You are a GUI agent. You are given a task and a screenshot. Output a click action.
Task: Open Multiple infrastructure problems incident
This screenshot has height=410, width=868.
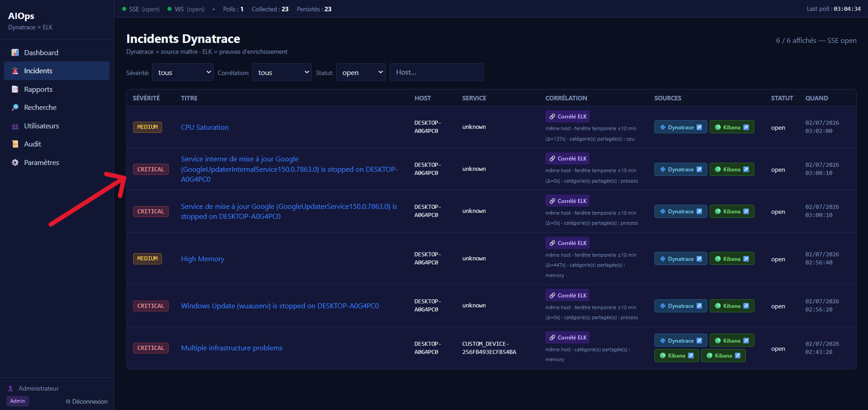pos(232,348)
